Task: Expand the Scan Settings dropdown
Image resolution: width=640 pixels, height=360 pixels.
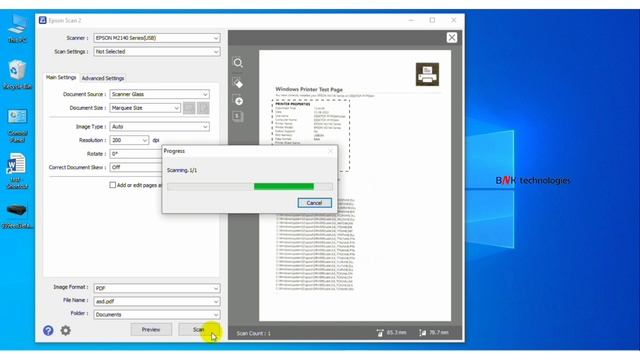Action: tap(157, 52)
